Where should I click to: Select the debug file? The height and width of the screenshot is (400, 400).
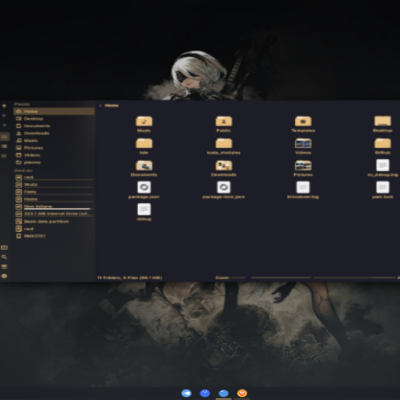pyautogui.click(x=144, y=212)
